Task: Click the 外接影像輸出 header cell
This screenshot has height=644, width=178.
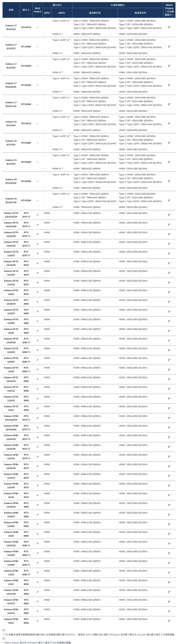Action: coord(118,5)
